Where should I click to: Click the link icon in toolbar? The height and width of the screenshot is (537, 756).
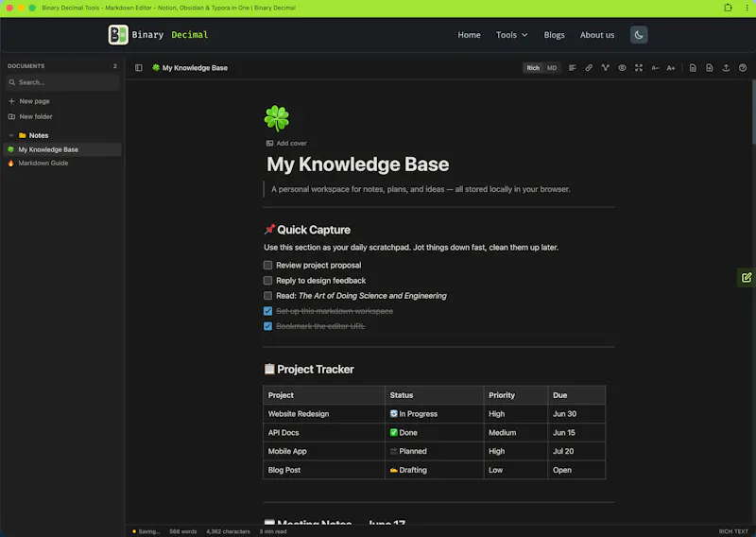(589, 68)
